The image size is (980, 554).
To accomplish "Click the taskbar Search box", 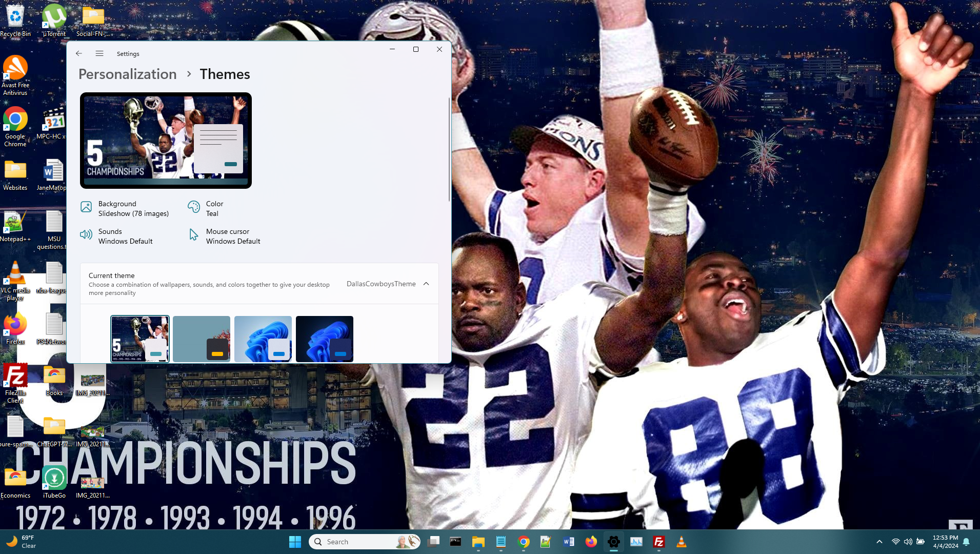I will click(x=365, y=542).
